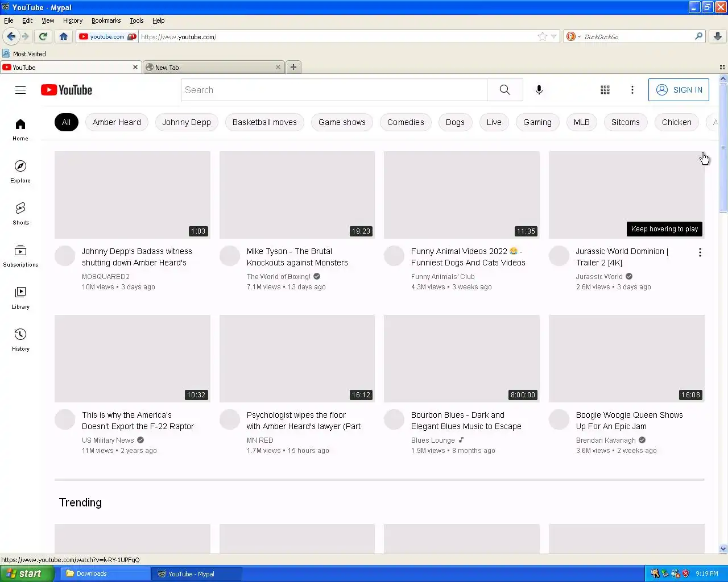Open Explore in the sidebar

[x=20, y=172]
